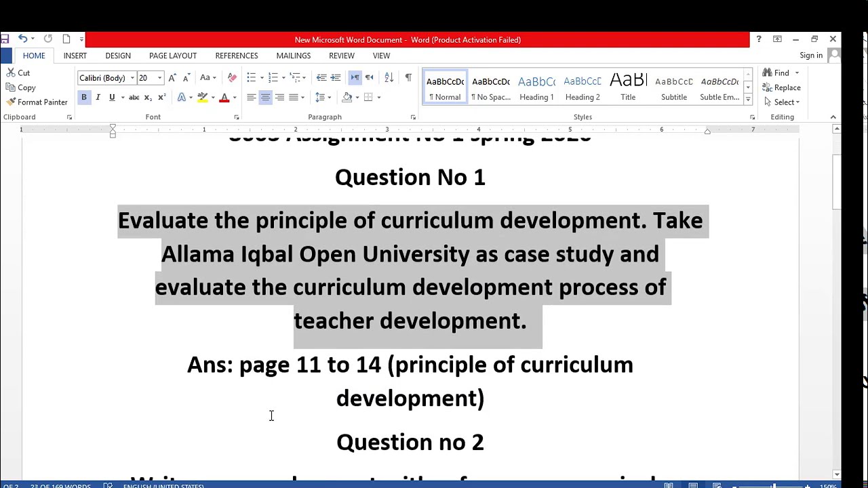Justify the paragraph text
The image size is (868, 488).
pyautogui.click(x=294, y=98)
